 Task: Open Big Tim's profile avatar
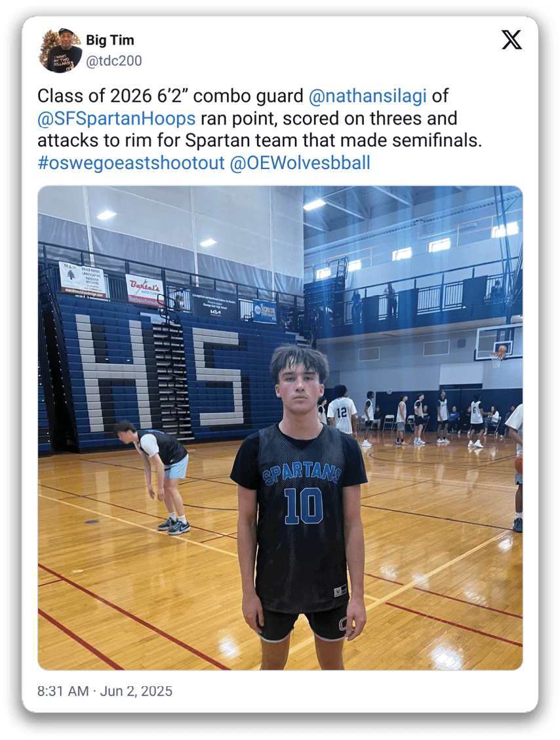point(60,50)
